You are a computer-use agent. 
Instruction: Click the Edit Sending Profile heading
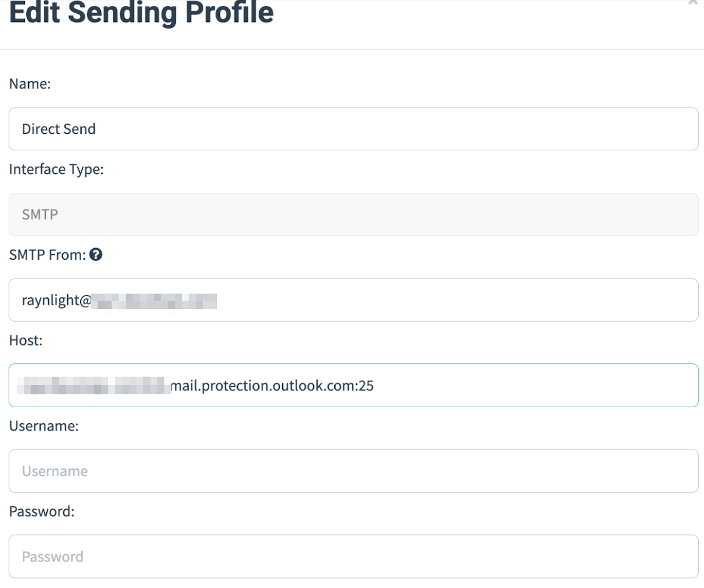pos(142,13)
